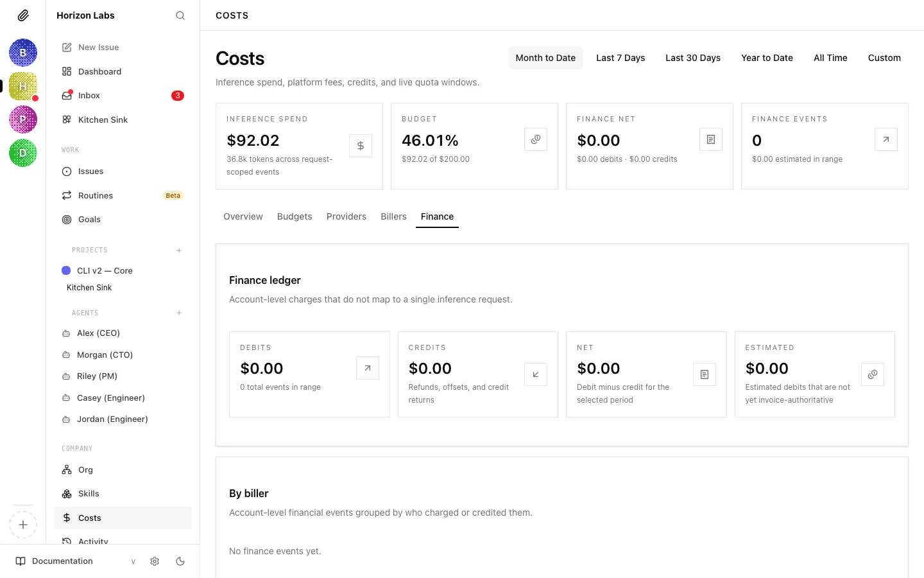Switch to the Billers tab

click(x=393, y=217)
